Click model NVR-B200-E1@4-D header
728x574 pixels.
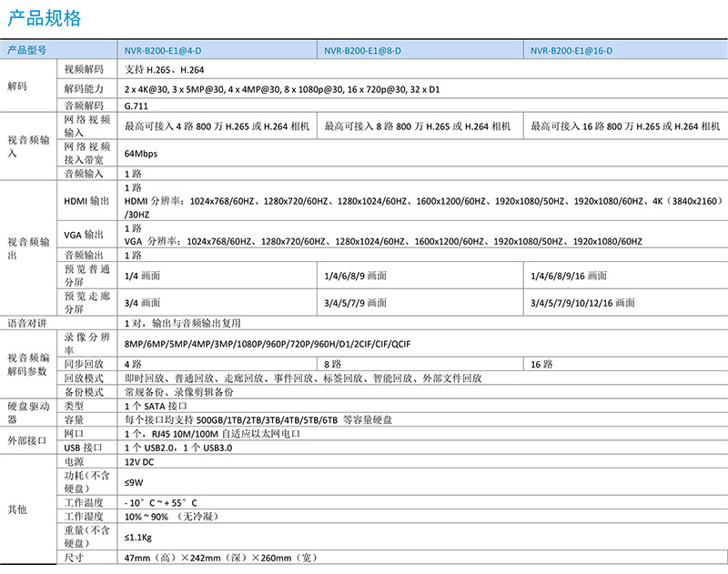pyautogui.click(x=163, y=51)
